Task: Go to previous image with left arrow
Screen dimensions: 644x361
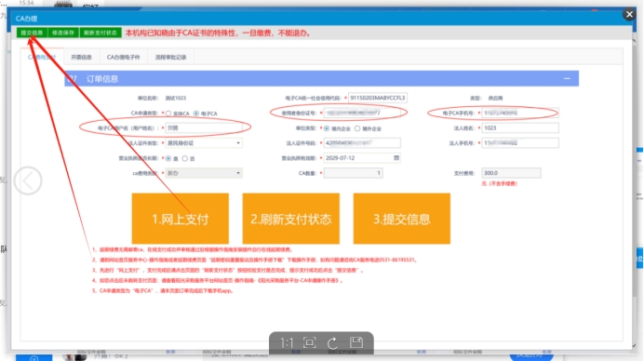Action: 28,180
